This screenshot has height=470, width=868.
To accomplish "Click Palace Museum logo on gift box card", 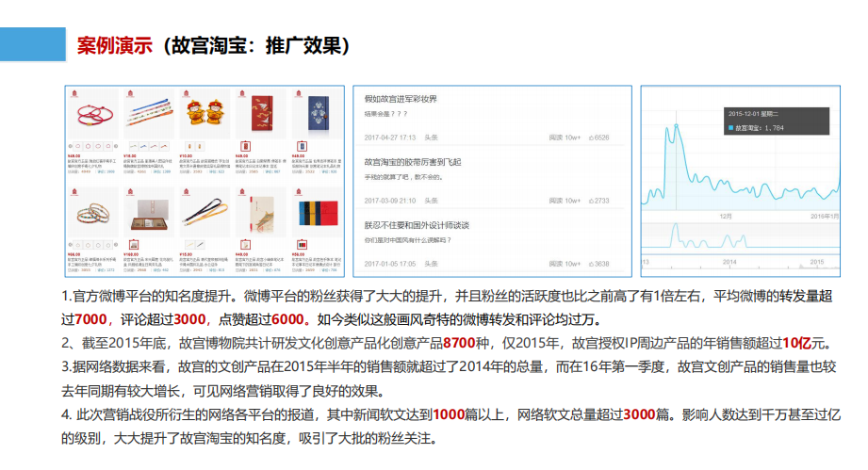I will point(131,192).
